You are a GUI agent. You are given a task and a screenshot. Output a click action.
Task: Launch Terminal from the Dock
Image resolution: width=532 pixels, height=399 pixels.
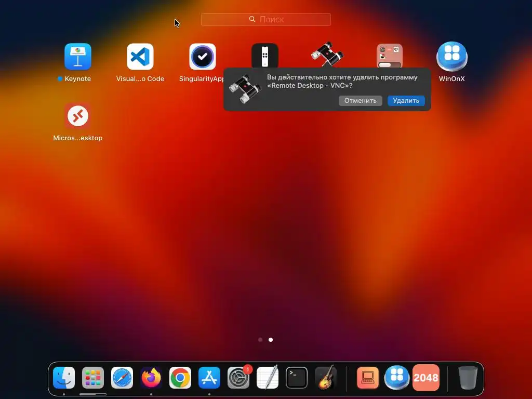[297, 378]
